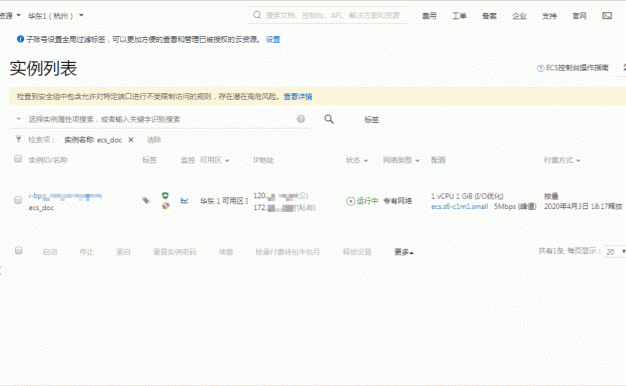
Task: Click the 释放设置 button
Action: (x=357, y=252)
